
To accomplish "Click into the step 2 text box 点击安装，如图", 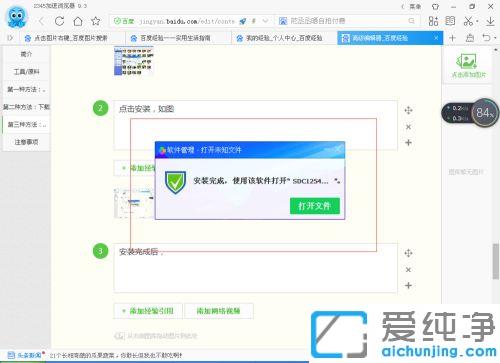I will (255, 125).
